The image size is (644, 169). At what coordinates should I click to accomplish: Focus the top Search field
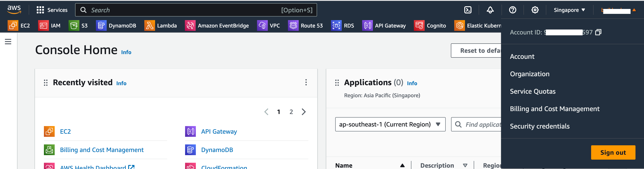[196, 10]
